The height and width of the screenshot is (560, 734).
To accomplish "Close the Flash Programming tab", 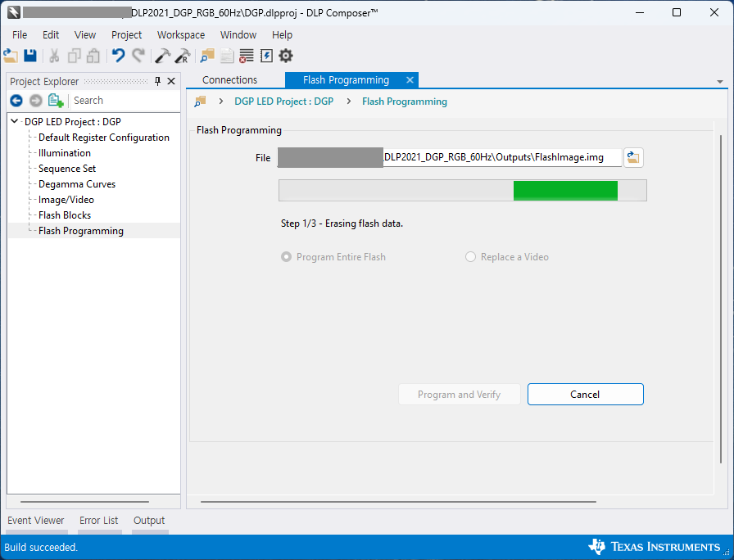I will click(x=410, y=80).
